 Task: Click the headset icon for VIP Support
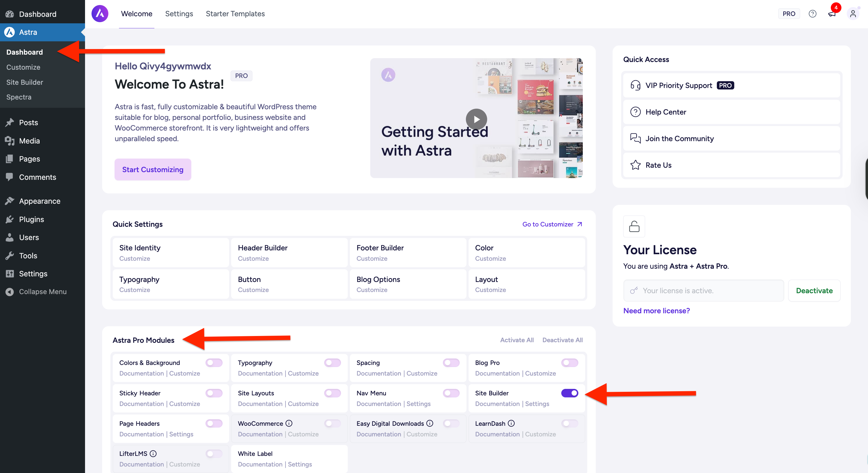(635, 86)
